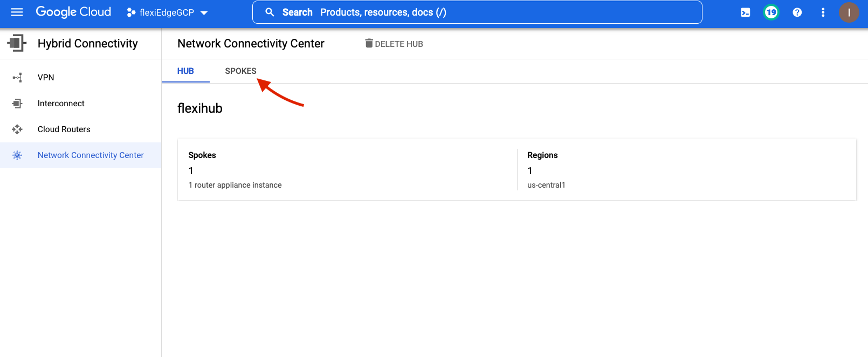Go to the VPN section
Viewport: 868px width, 357px height.
coord(46,78)
